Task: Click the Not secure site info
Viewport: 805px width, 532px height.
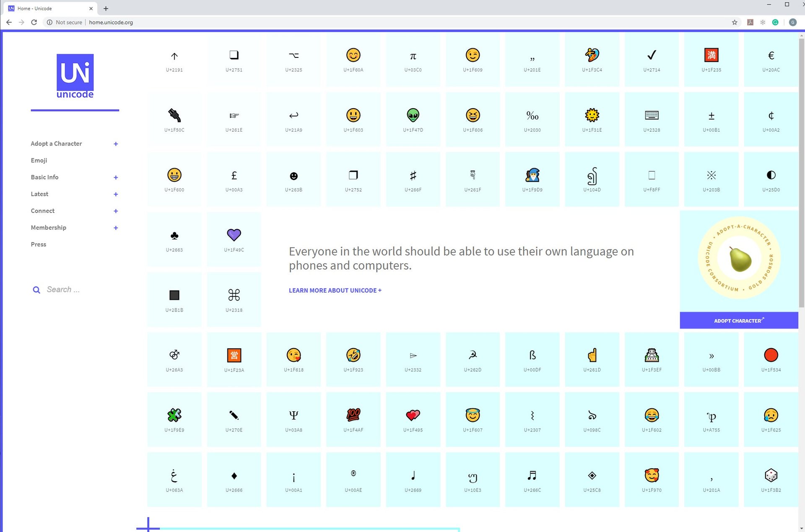Action: click(65, 22)
